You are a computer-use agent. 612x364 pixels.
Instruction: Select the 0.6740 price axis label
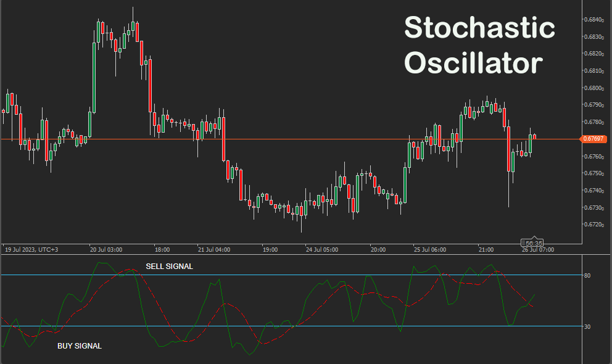click(x=594, y=191)
